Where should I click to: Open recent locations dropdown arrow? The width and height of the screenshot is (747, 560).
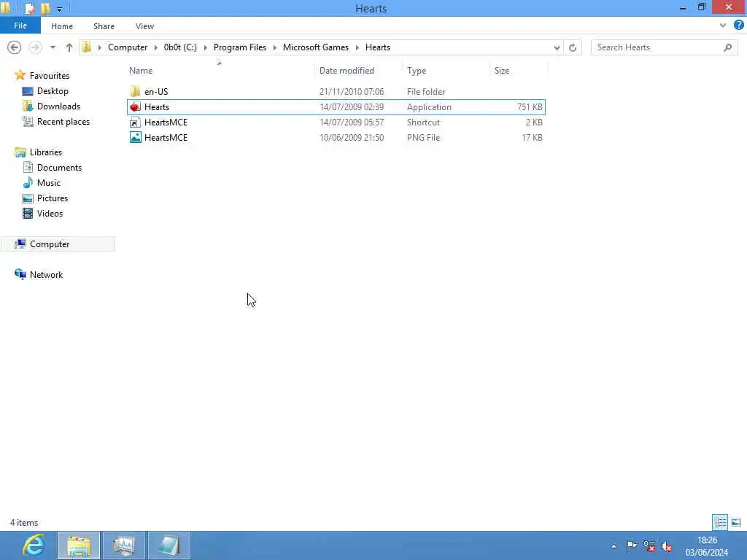[x=53, y=47]
